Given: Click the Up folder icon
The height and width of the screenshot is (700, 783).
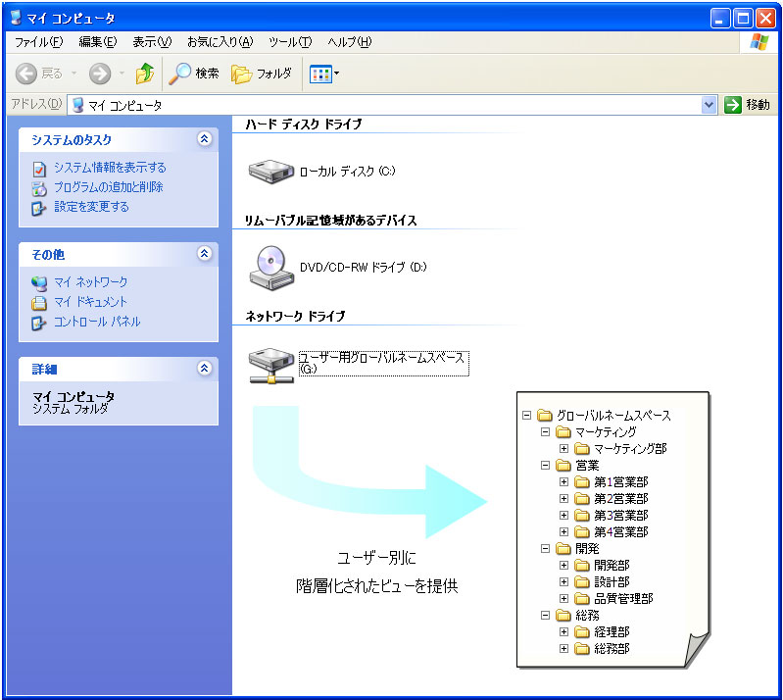Looking at the screenshot, I should point(145,74).
